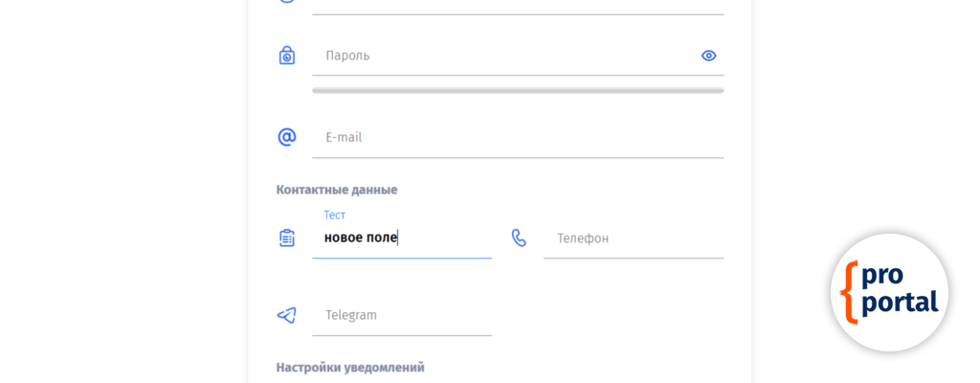Click the phone handset icon
Image resolution: width=980 pixels, height=383 pixels.
[519, 237]
